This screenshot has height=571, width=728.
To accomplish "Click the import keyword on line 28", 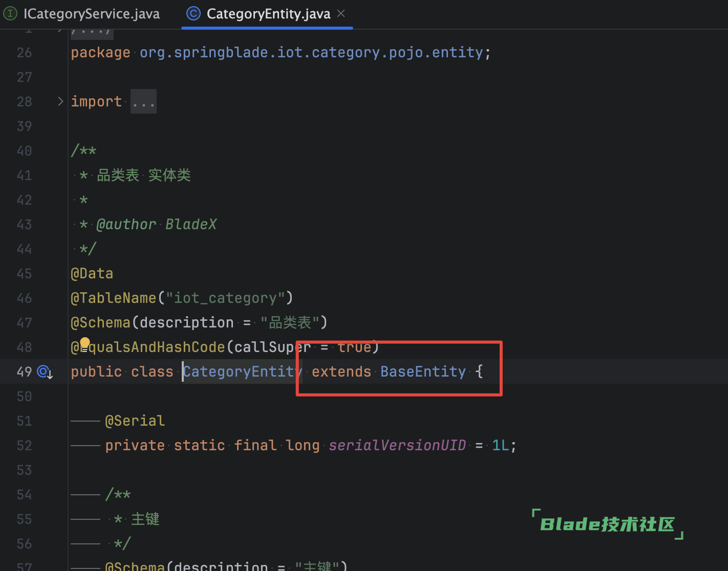I will [x=96, y=102].
